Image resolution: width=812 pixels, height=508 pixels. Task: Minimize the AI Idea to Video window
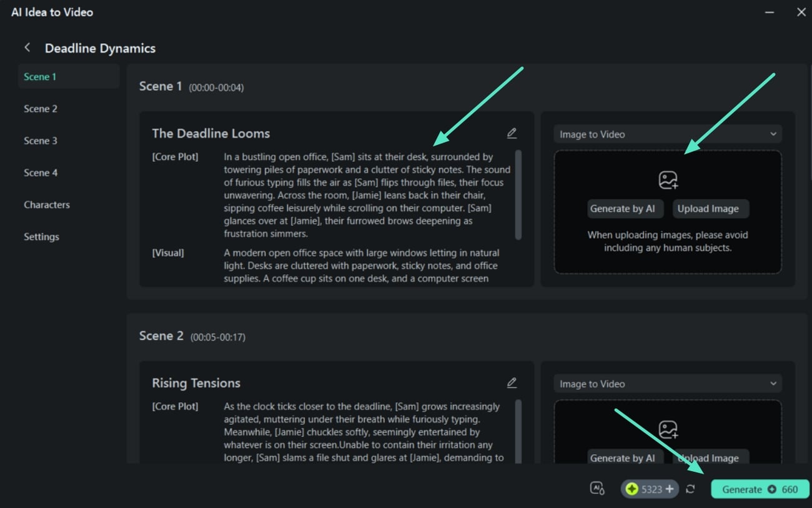770,12
